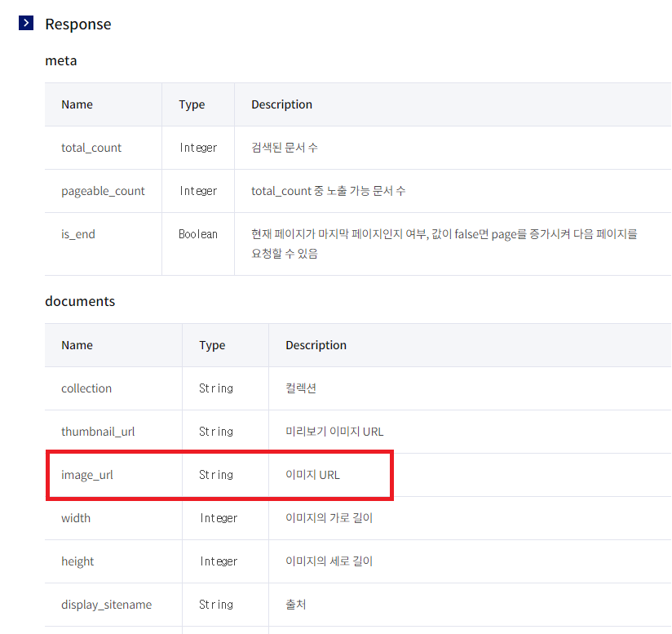
Task: Click String type in image_url row
Action: 216,476
